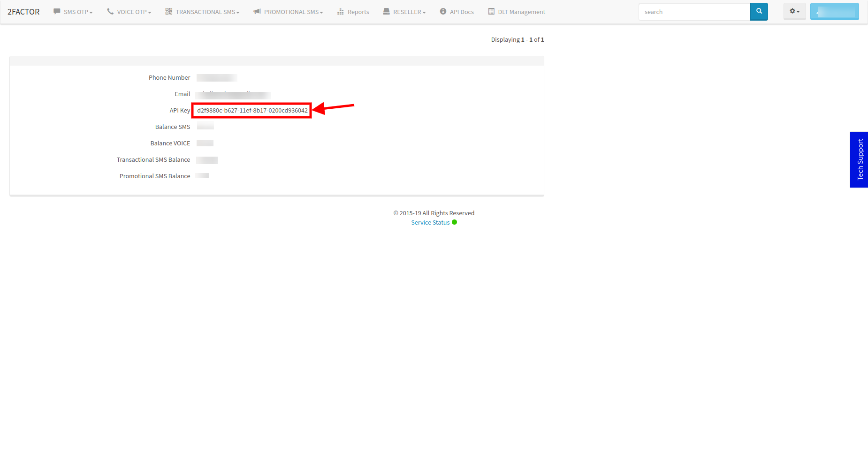Click the API Docs info icon

(x=443, y=11)
